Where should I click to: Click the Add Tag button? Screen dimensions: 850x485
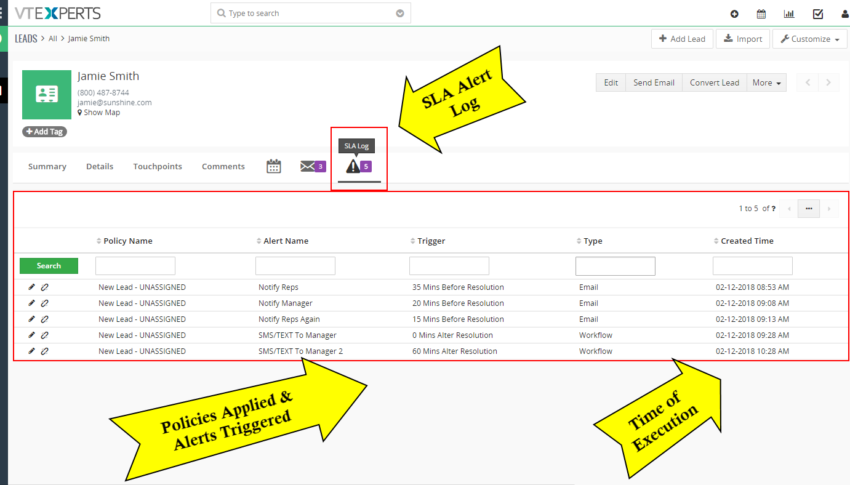coord(44,131)
